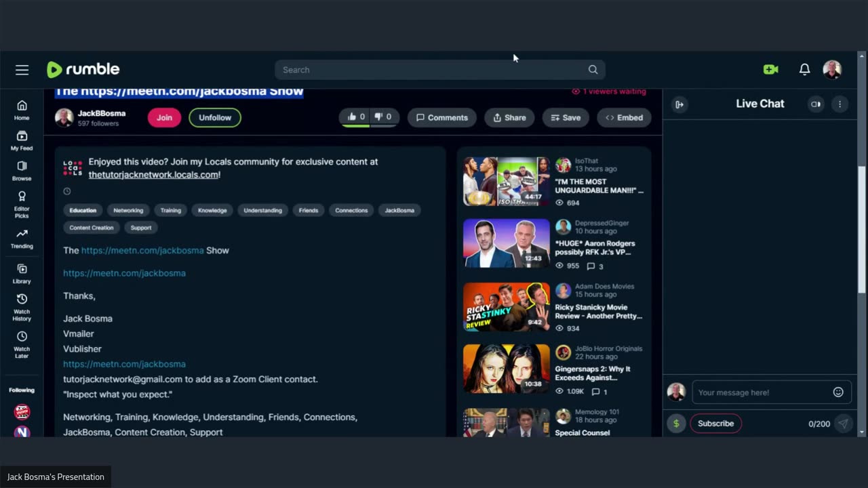Like the video with thumbs up

pyautogui.click(x=356, y=117)
